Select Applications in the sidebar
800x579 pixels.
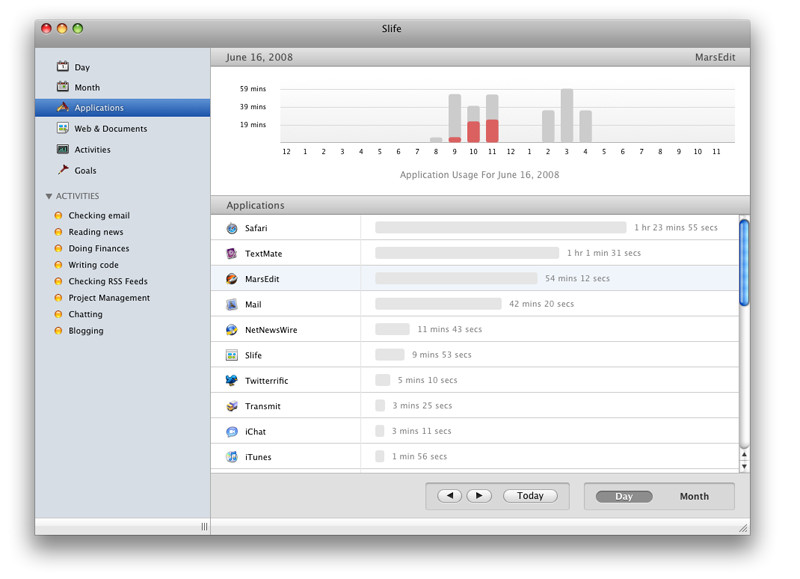coord(122,108)
